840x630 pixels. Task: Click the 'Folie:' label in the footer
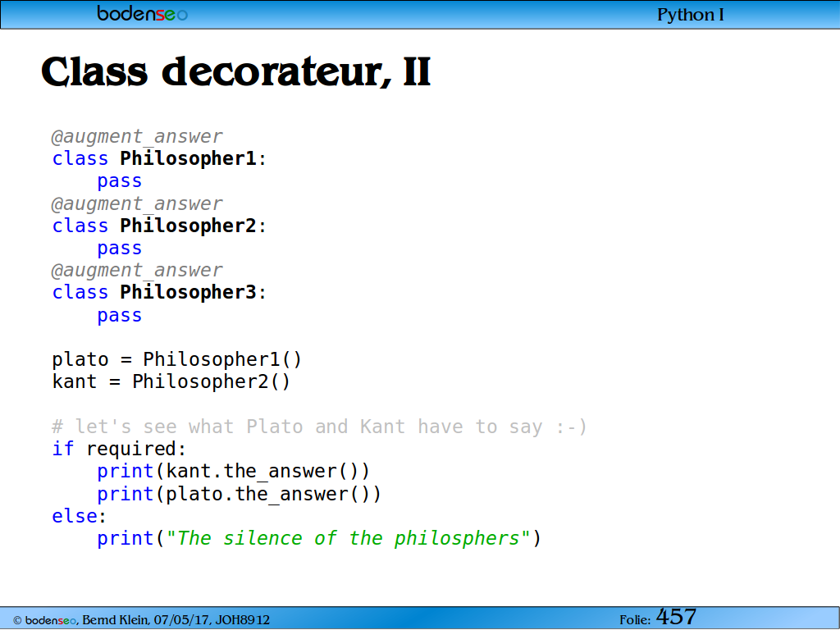tap(635, 620)
